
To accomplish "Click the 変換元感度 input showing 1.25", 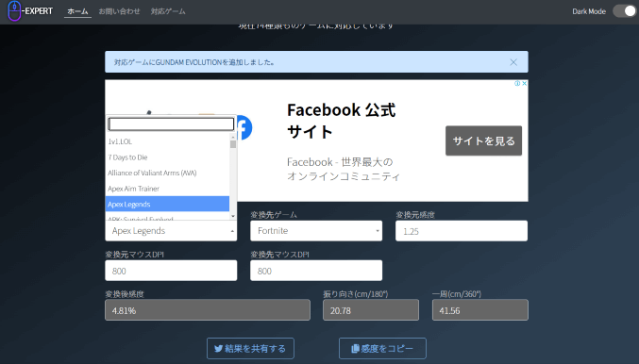I will coord(462,231).
